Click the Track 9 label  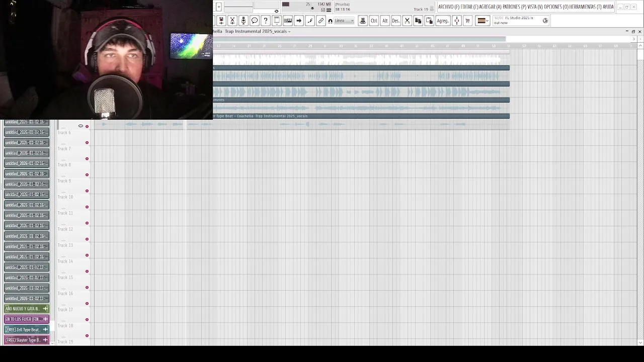[64, 181]
